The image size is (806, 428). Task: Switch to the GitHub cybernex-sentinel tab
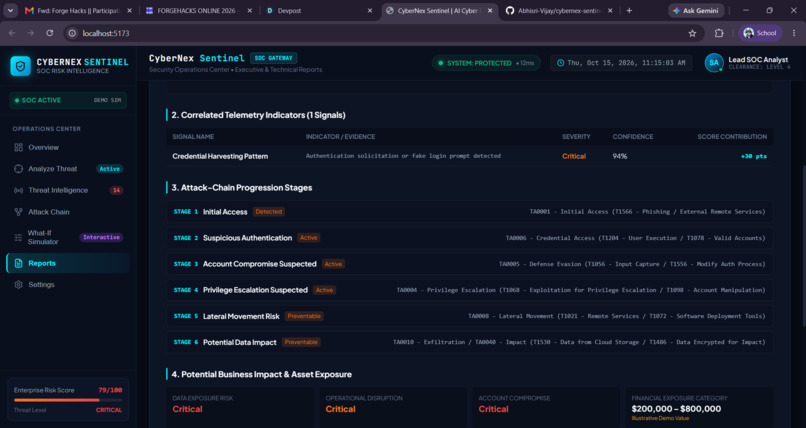559,10
